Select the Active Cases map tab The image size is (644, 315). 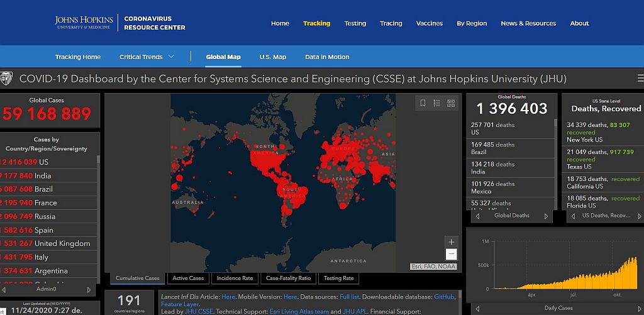tap(188, 278)
